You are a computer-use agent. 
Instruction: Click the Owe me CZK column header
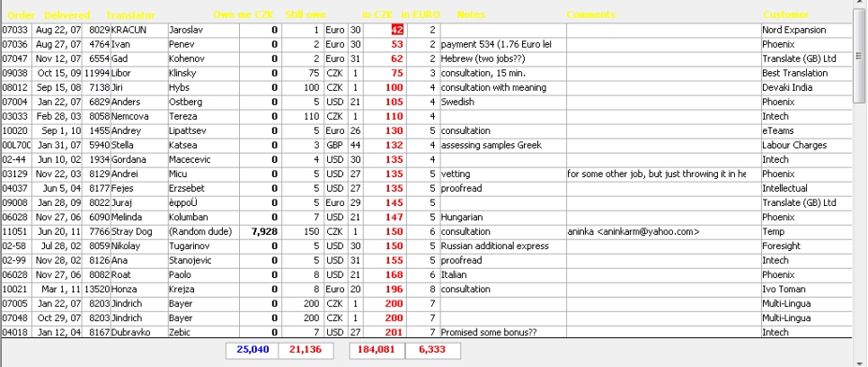[x=244, y=15]
